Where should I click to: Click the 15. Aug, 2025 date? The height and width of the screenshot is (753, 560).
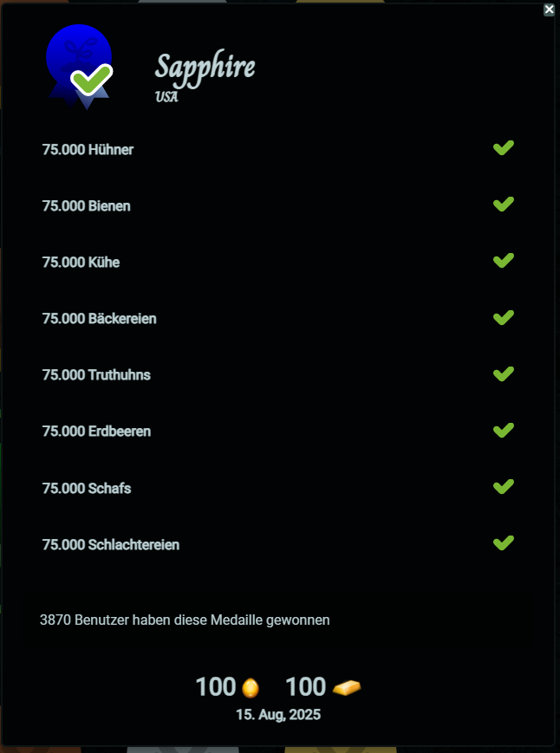[x=278, y=715]
